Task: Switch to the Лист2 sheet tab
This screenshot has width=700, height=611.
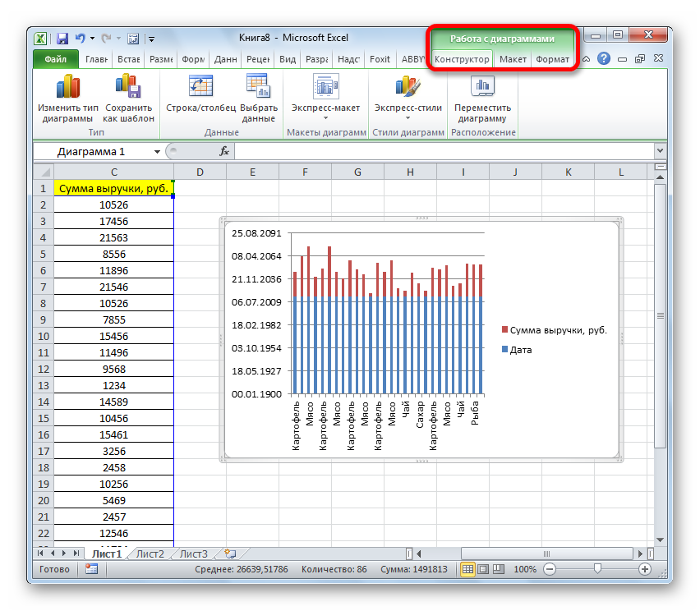Action: click(150, 554)
